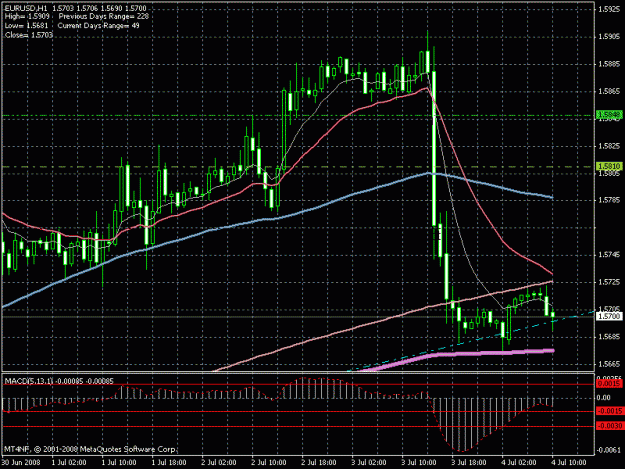Click the MACD(5,13,1) indicator label
This screenshot has height=469, width=625.
click(x=29, y=381)
